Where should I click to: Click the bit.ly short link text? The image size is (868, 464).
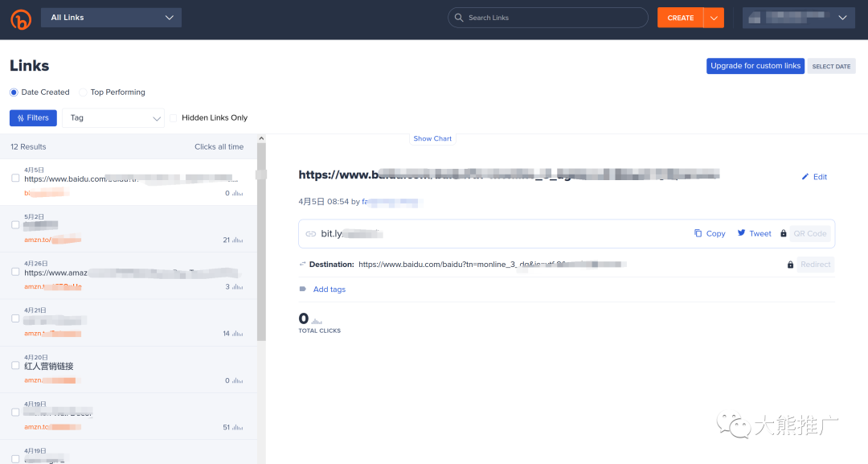coord(351,234)
